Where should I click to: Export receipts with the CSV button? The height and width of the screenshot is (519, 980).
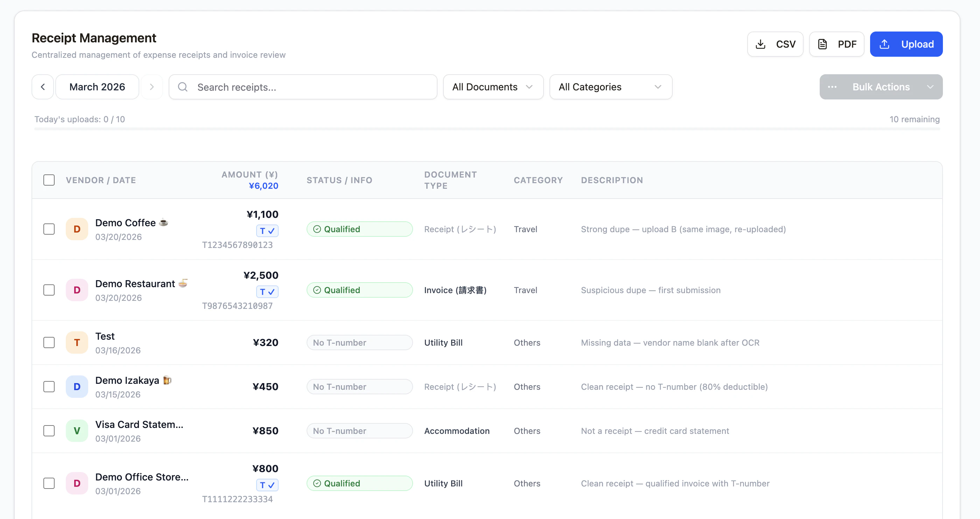775,44
